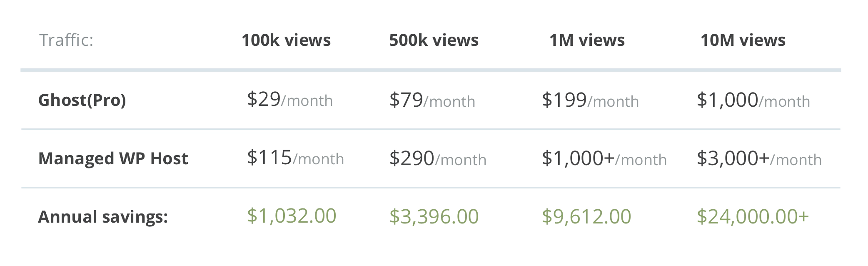The width and height of the screenshot is (868, 266).
Task: Select the green $3,396.00 savings amount
Action: click(x=434, y=217)
